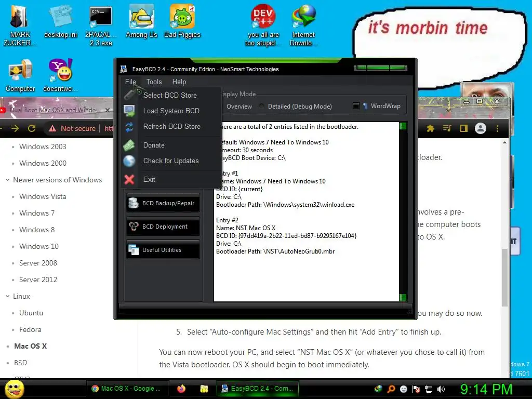Open the Ubuntu sidebar link
This screenshot has height=399, width=532.
(31, 313)
